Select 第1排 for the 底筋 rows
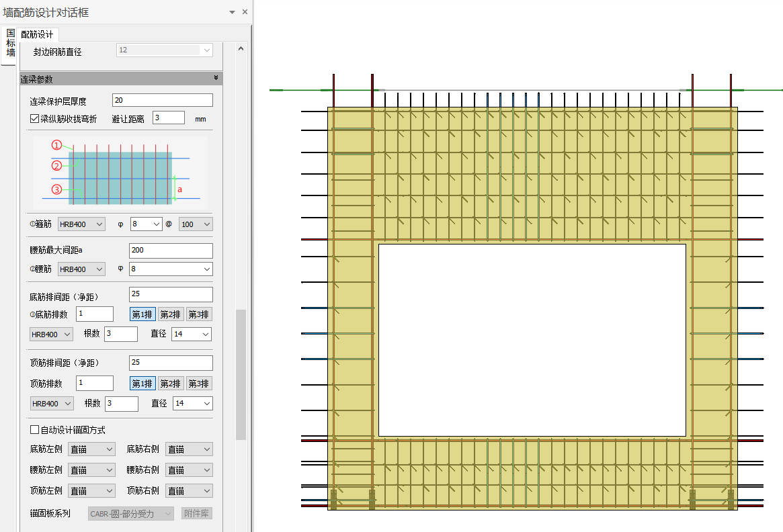Image resolution: width=783 pixels, height=532 pixels. coord(142,314)
